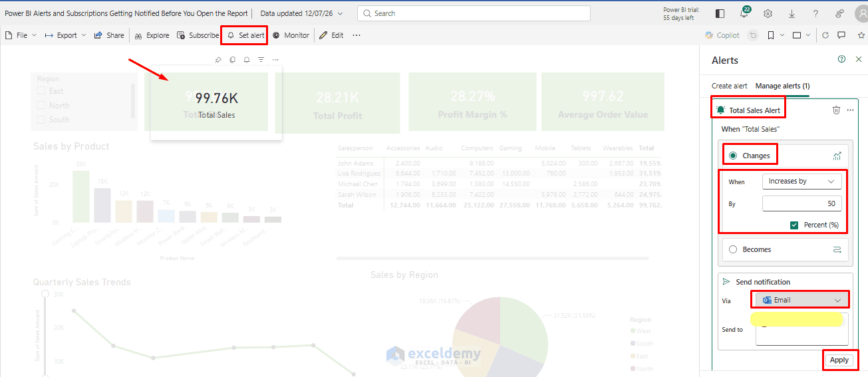
Task: Open the Bookmarks icon
Action: coord(770,35)
